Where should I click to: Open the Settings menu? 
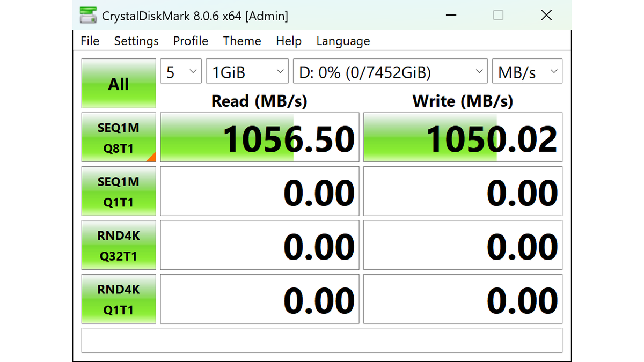click(136, 41)
